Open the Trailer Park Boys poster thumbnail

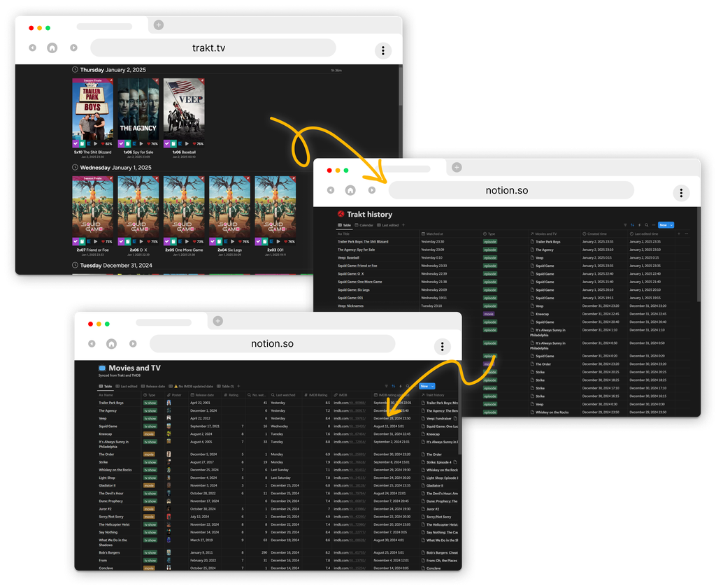[93, 109]
